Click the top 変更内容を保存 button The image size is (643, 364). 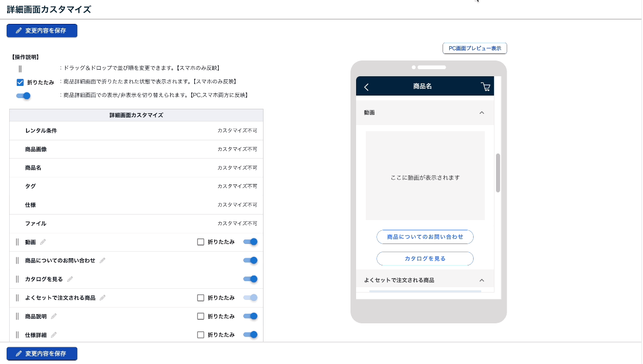(x=42, y=31)
